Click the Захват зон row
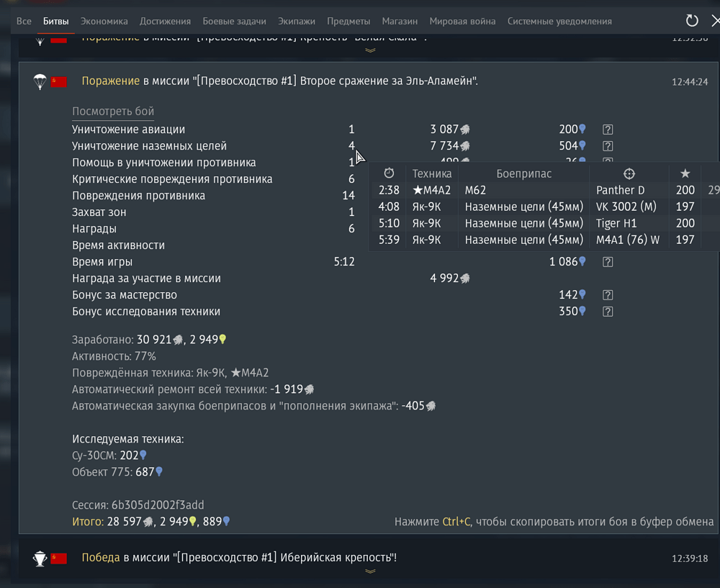 pos(214,212)
